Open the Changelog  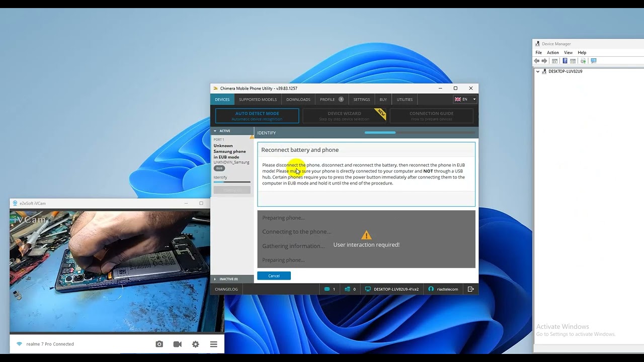(x=226, y=289)
